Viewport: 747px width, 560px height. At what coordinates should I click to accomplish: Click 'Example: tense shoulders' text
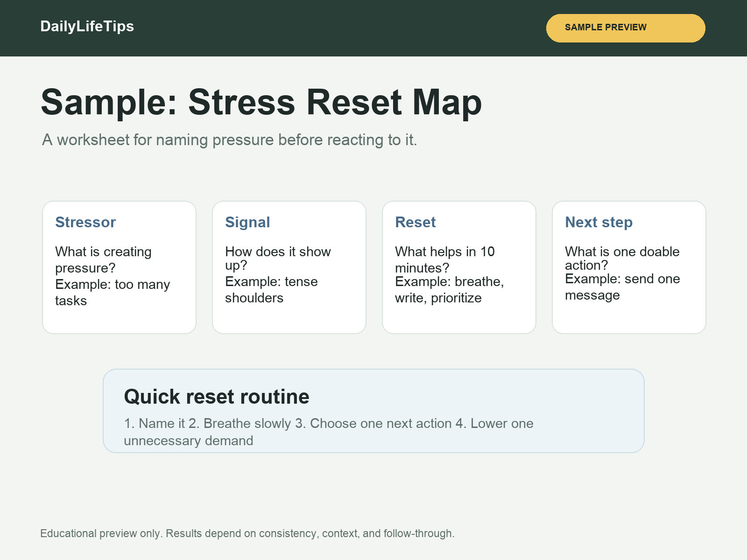pyautogui.click(x=271, y=289)
